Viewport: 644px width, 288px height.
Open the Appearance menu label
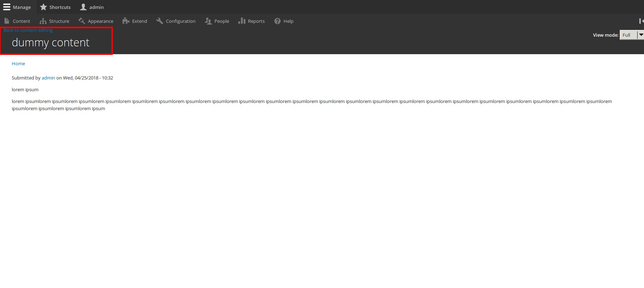(x=100, y=21)
